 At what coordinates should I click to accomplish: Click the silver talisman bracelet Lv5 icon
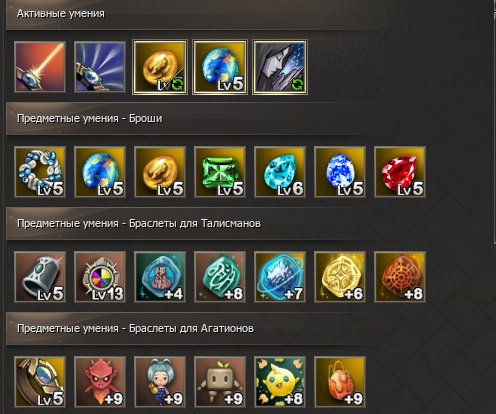[40, 277]
